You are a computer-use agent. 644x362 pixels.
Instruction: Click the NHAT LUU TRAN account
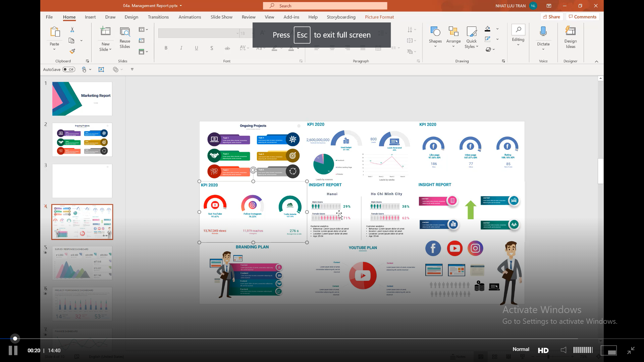[516, 6]
